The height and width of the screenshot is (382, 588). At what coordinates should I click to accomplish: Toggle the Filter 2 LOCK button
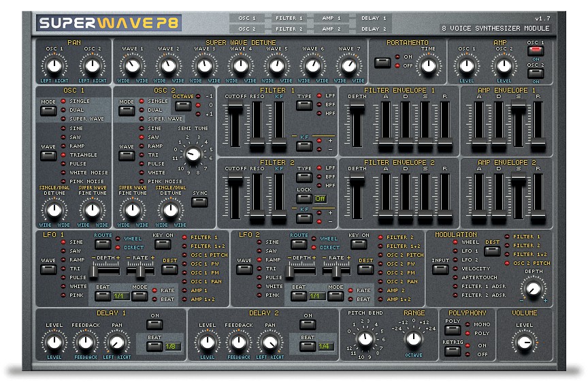(304, 199)
